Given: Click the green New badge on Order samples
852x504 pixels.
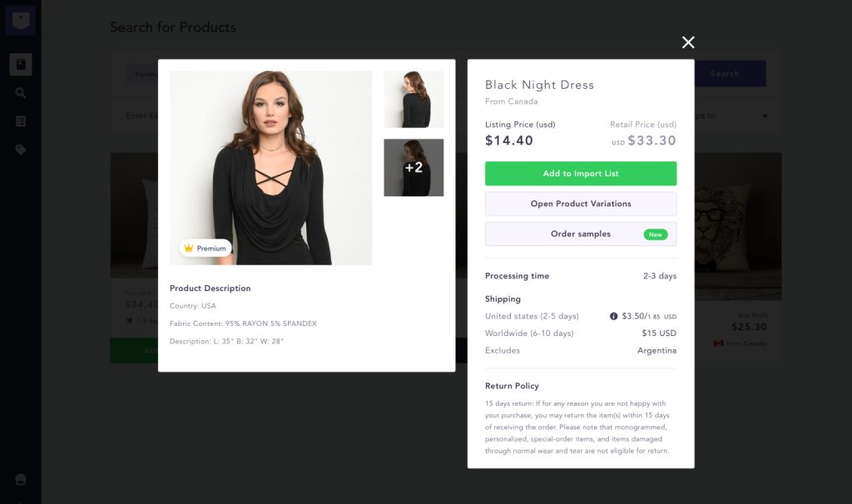Looking at the screenshot, I should [656, 235].
